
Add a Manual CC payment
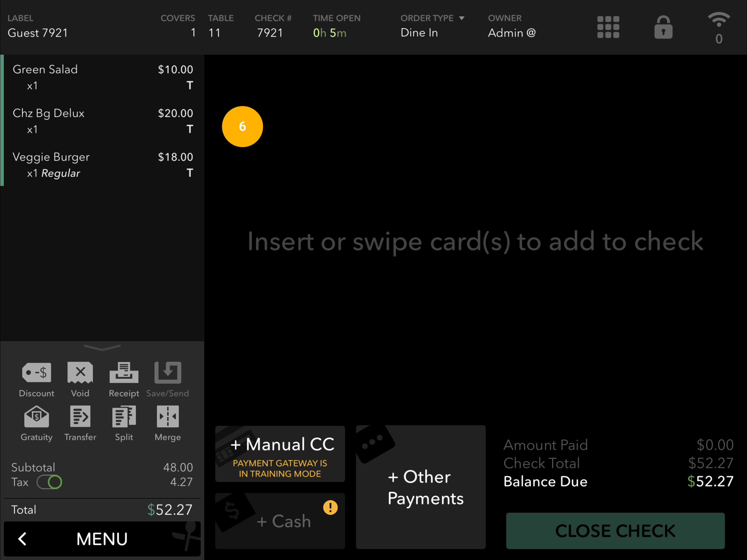coord(280,454)
